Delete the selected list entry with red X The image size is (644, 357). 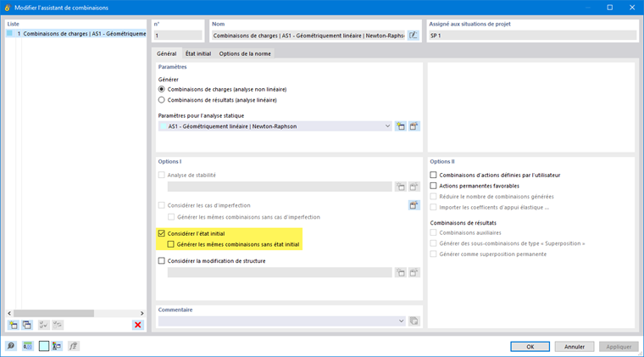coord(138,325)
